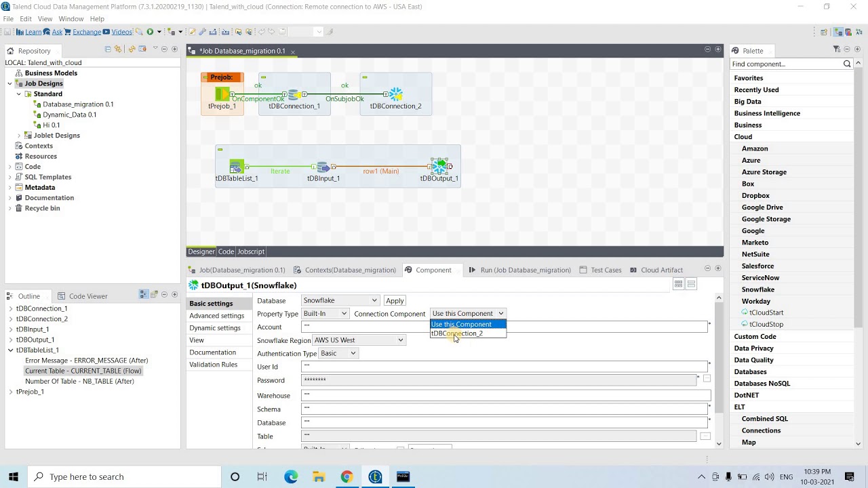Click the Cortana circle icon on taskbar
This screenshot has width=868, height=488.
235,476
